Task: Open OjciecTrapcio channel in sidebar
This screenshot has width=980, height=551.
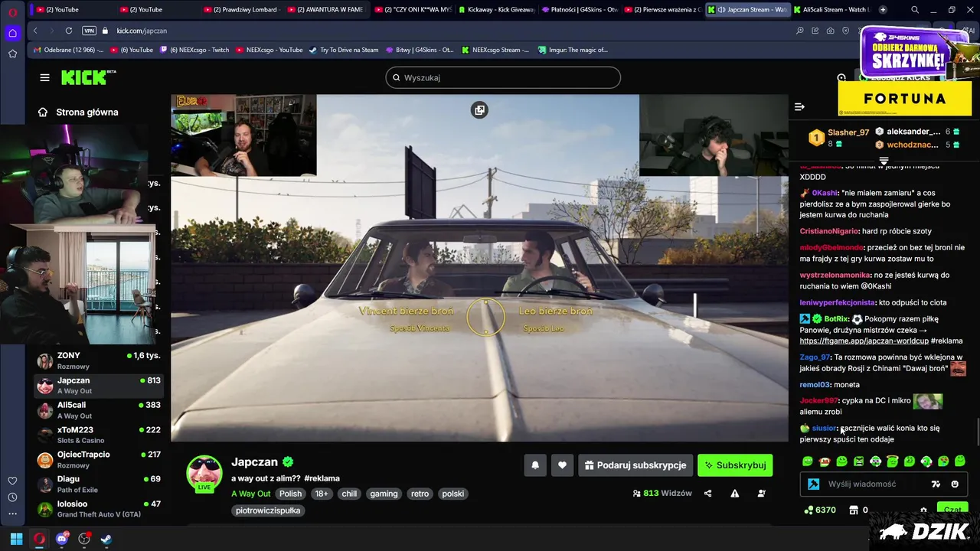Action: click(98, 459)
